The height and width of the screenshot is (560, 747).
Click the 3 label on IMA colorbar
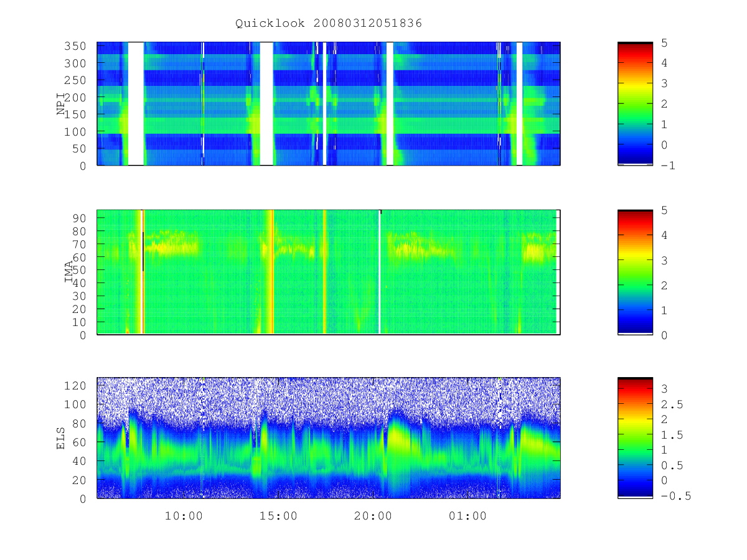click(664, 260)
